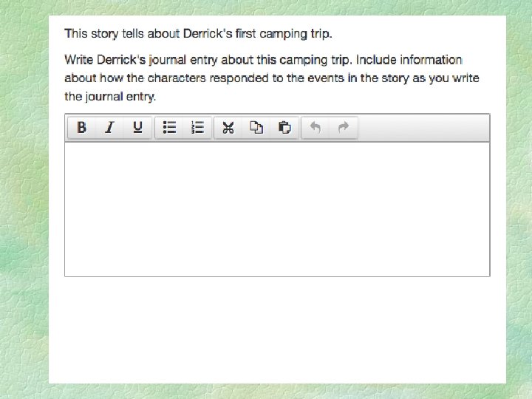532x399 pixels.
Task: Click the empty toolbar space right of Redo
Action: [x=421, y=128]
